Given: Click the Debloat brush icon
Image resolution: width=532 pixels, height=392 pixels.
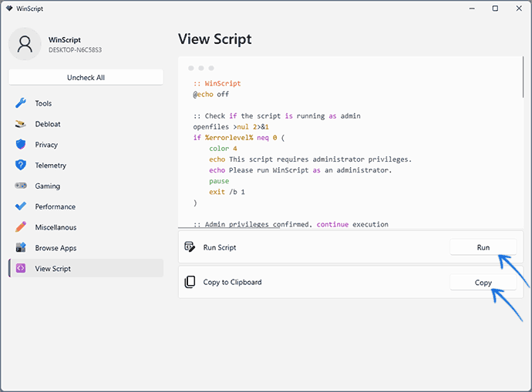Looking at the screenshot, I should click(x=21, y=124).
